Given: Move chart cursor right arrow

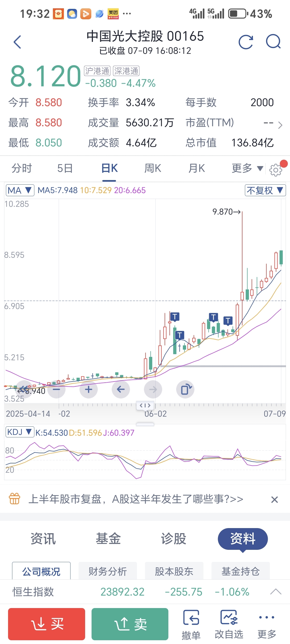Looking at the screenshot, I should pyautogui.click(x=153, y=389).
